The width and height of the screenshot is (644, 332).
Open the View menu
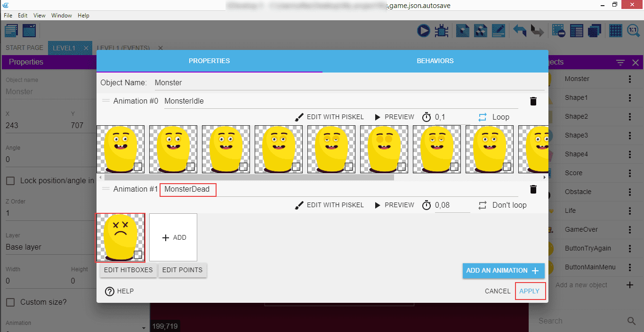[x=40, y=16]
